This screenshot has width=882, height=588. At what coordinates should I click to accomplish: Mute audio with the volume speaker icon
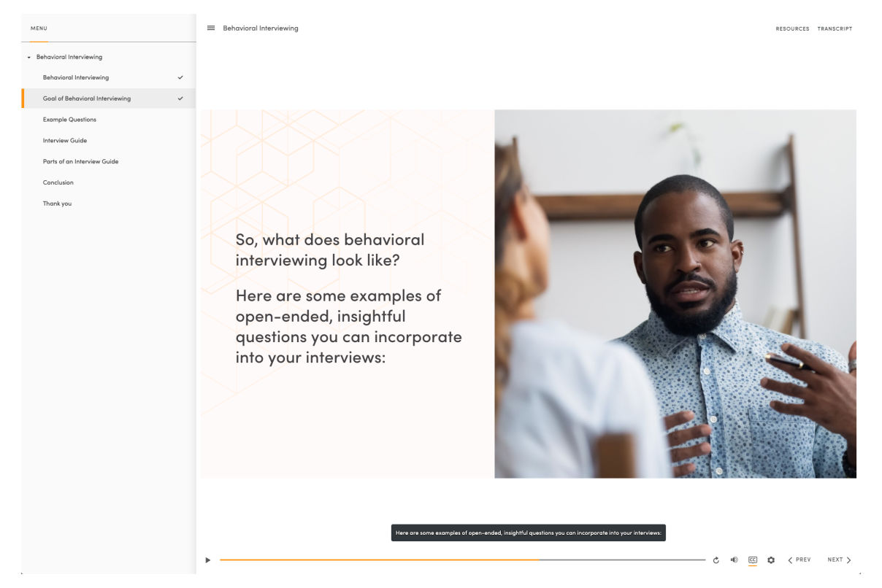pos(735,560)
